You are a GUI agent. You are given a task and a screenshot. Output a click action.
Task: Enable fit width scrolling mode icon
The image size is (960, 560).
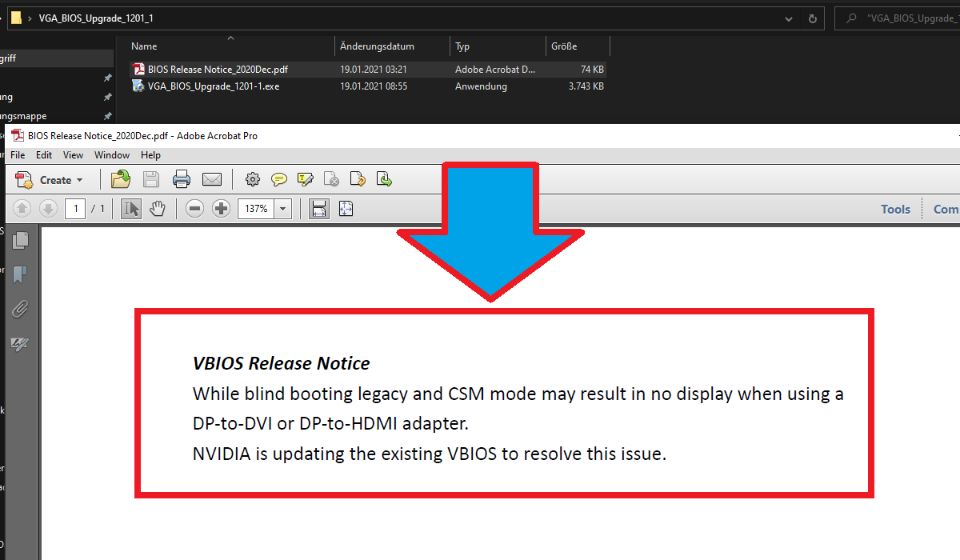coord(319,209)
